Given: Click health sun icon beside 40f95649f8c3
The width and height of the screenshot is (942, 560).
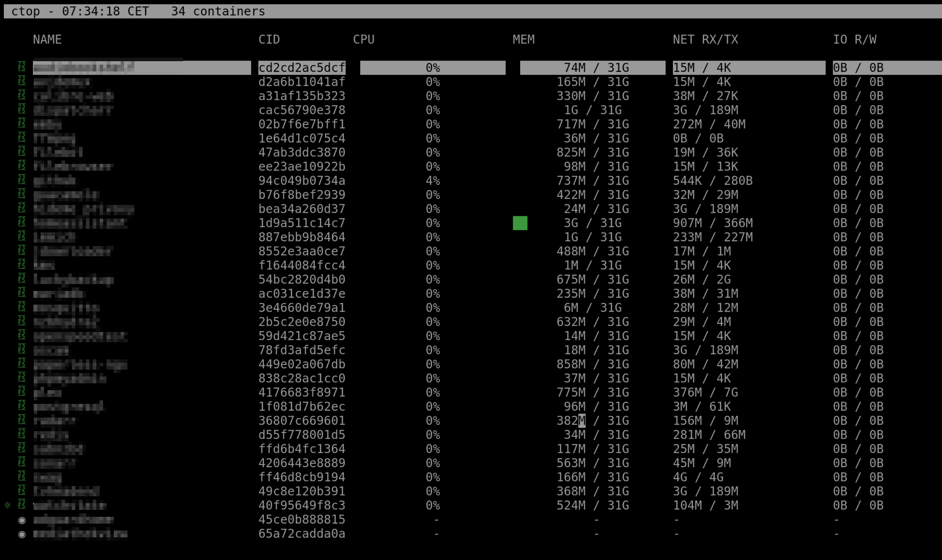Looking at the screenshot, I should [7, 505].
